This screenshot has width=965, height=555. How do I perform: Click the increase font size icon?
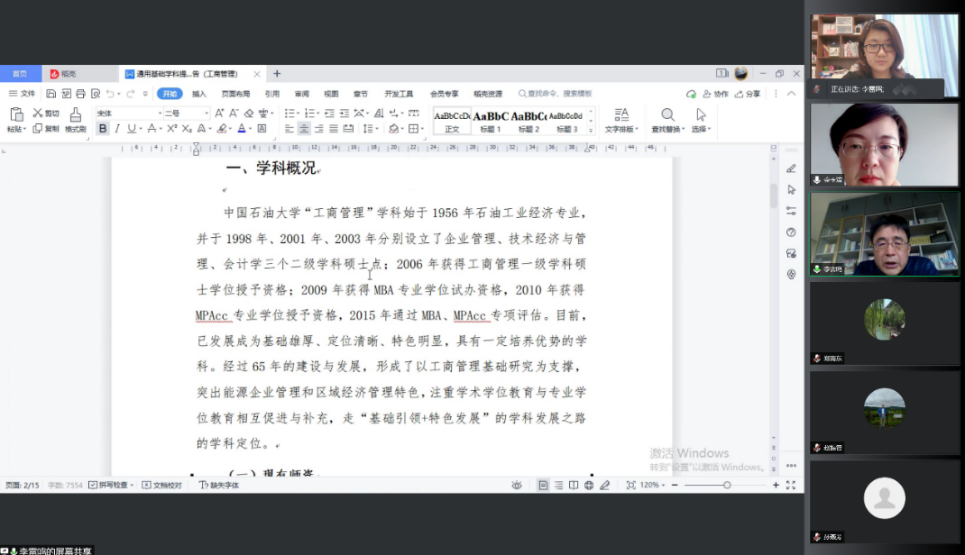pos(220,113)
